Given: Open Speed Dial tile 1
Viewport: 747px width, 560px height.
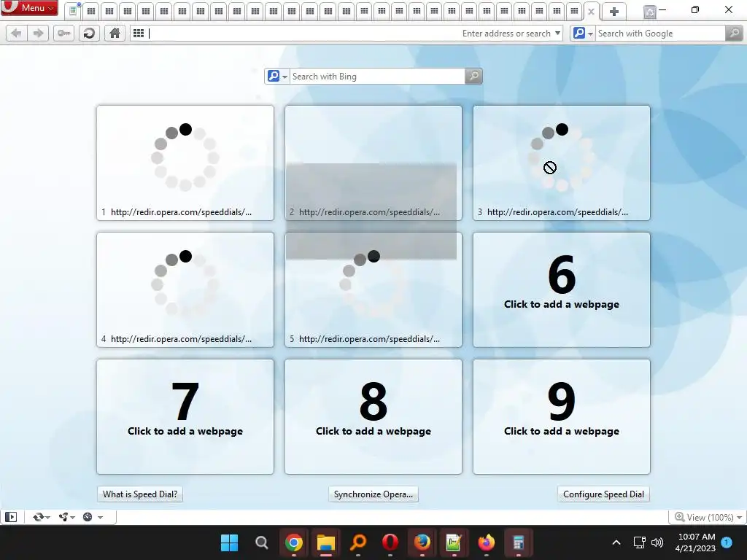Looking at the screenshot, I should pyautogui.click(x=185, y=163).
